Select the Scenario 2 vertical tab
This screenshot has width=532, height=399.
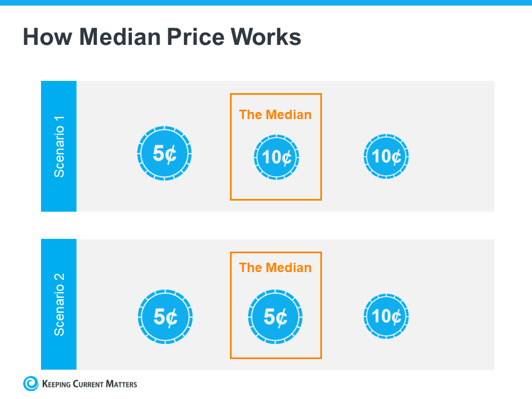[x=59, y=304]
